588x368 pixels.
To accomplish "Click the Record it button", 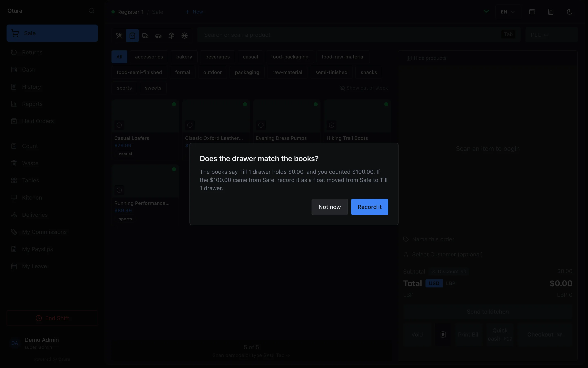I will point(369,207).
